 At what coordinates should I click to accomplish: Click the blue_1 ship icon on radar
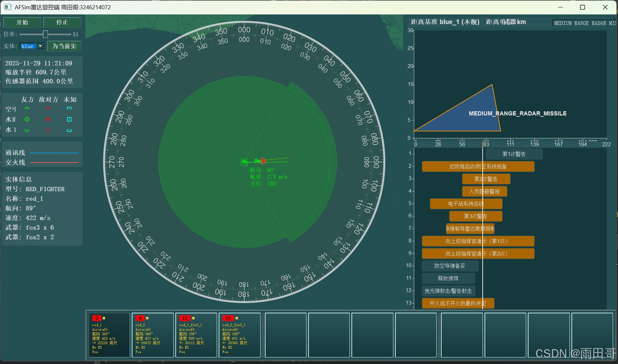point(244,162)
